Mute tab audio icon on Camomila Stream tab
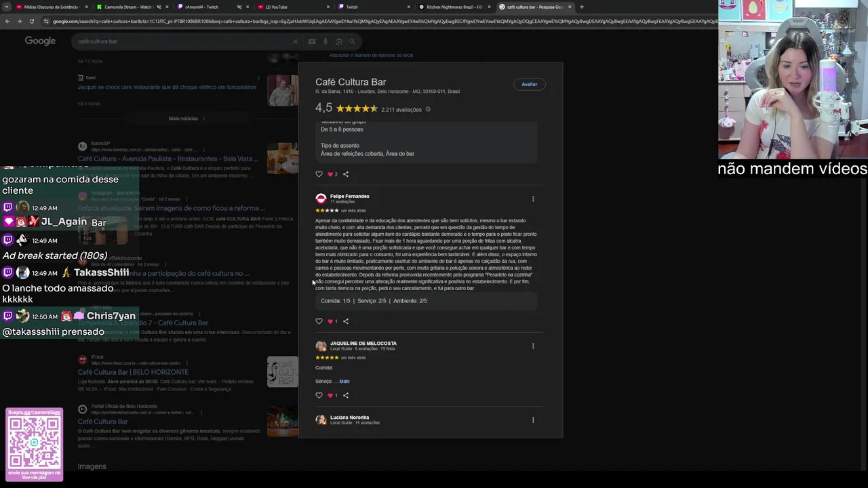 point(159,7)
